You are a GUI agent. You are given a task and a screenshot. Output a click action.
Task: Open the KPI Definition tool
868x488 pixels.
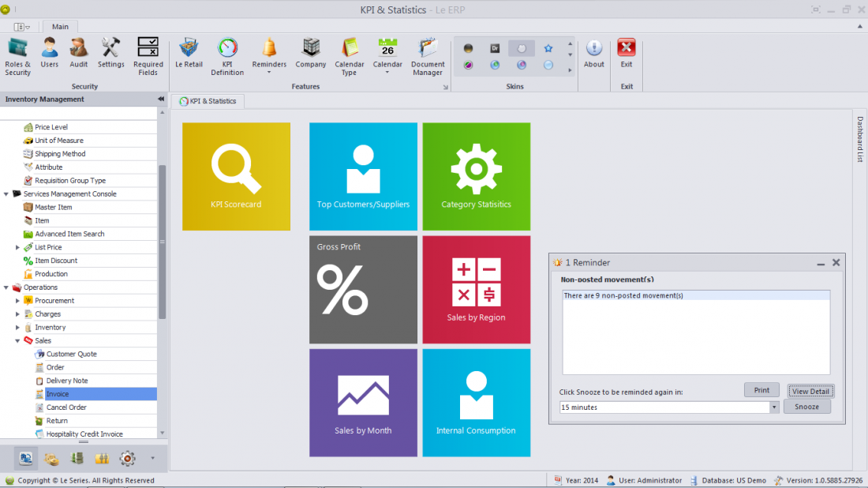click(227, 56)
